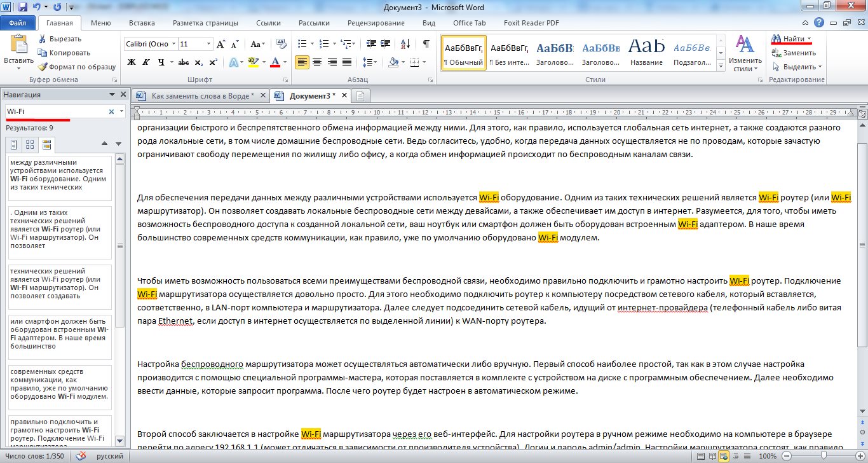Switch to browse headings view in navigation
868x463 pixels.
pos(14,145)
